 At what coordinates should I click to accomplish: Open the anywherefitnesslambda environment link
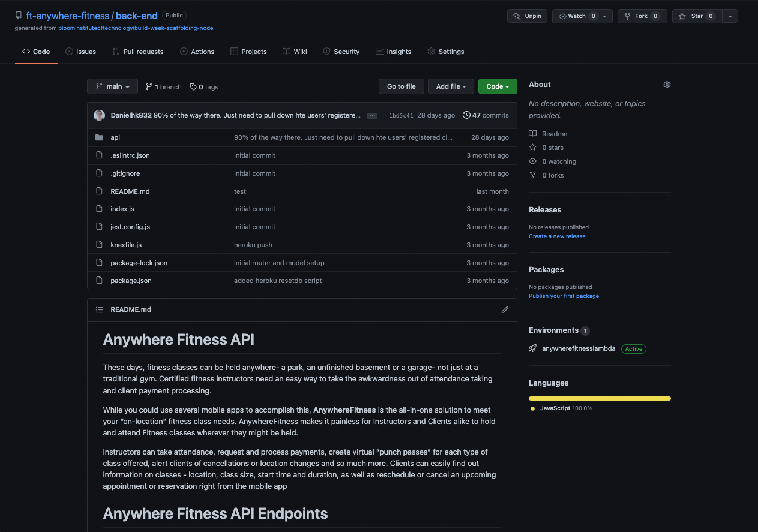click(x=579, y=348)
